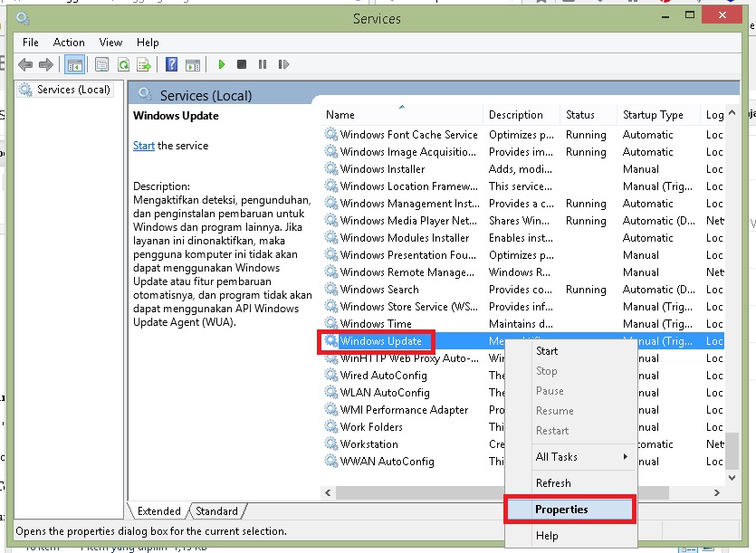Open Properties using the toolbar icon
This screenshot has height=553, width=756.
pyautogui.click(x=102, y=63)
